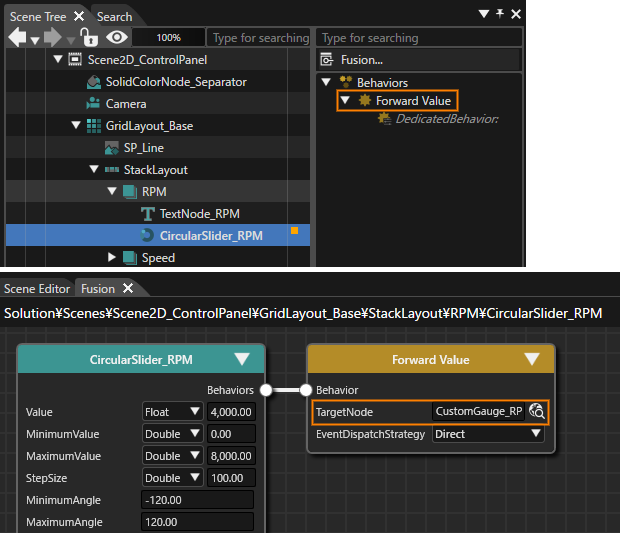This screenshot has height=533, width=620.
Task: Click the Behaviors group icon
Action: click(346, 82)
